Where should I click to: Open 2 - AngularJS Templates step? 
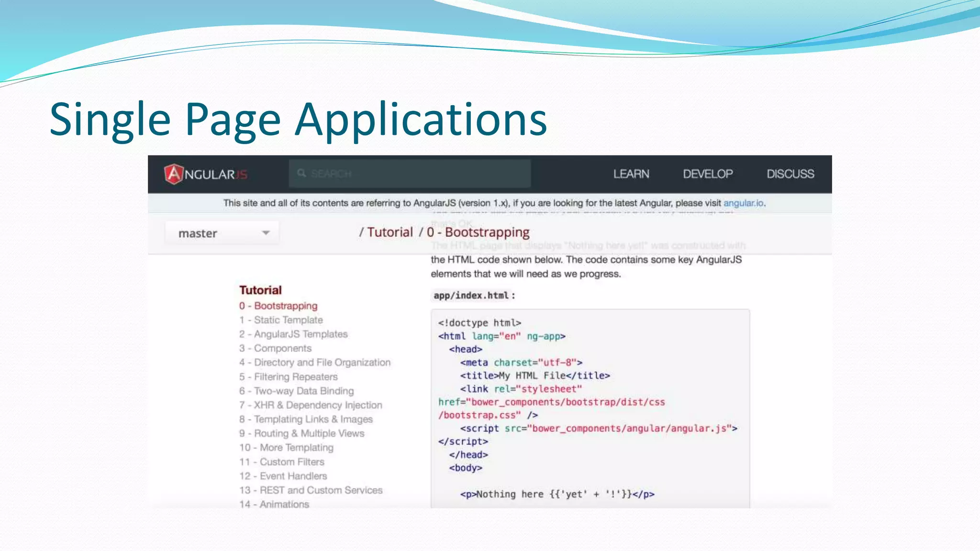coord(293,334)
